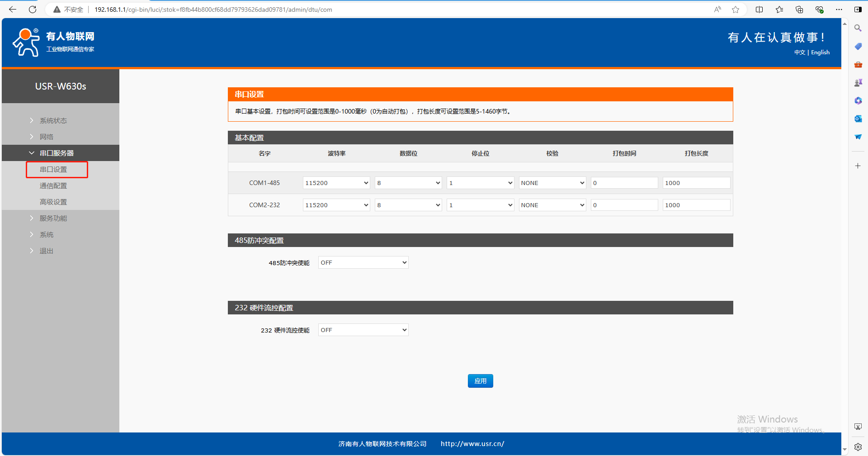The width and height of the screenshot is (868, 456).
Task: Click the Outlook icon in sidebar
Action: click(x=858, y=119)
